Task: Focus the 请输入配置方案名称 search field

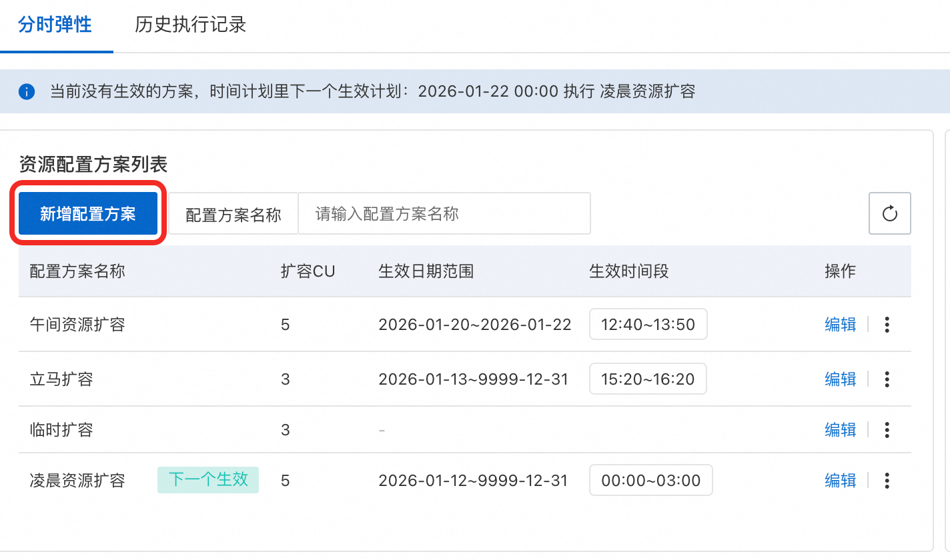Action: [444, 214]
